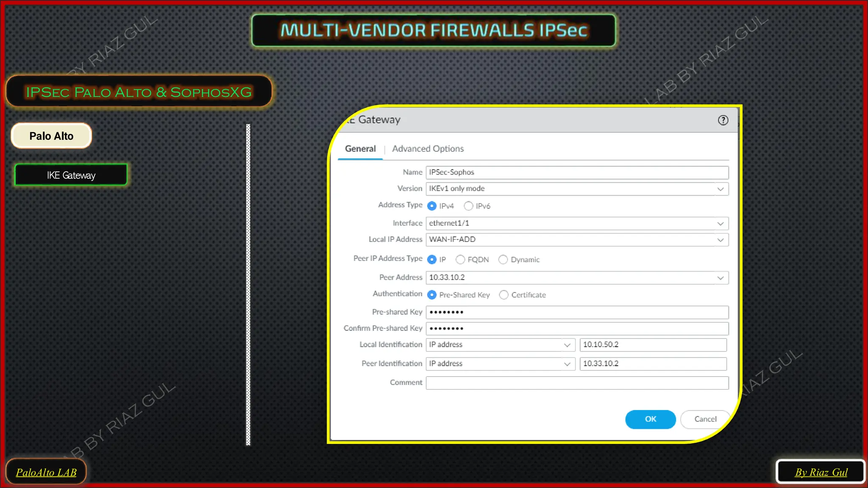Click the empty Comment field

pos(577,383)
